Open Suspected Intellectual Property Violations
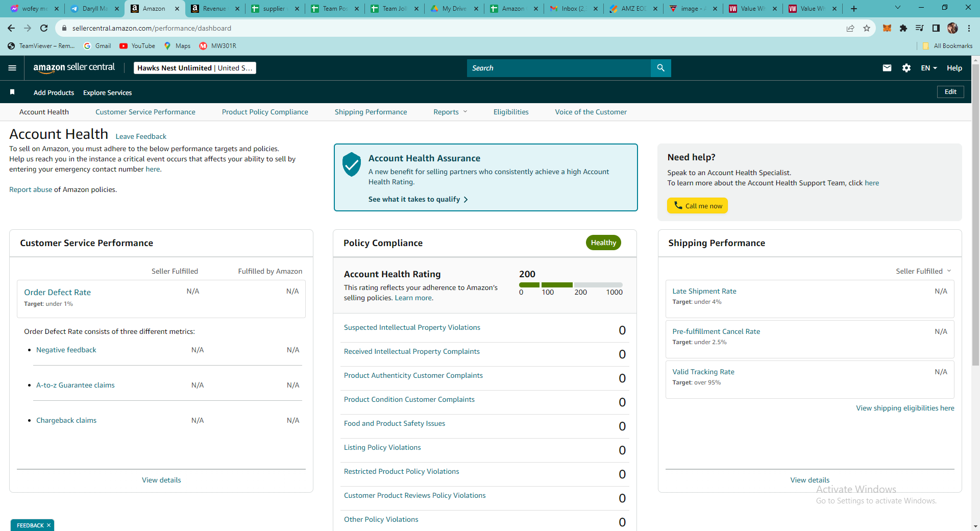 click(412, 327)
